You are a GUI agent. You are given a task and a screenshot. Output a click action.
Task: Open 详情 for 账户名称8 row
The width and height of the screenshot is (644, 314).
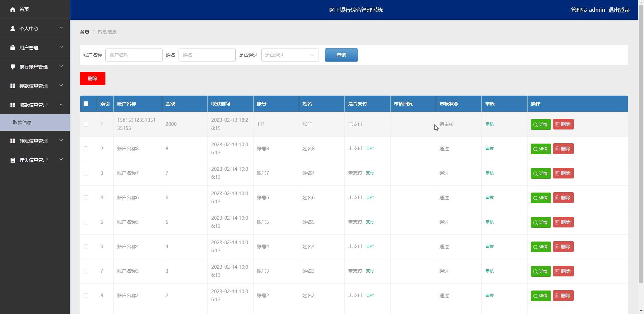[x=541, y=149]
